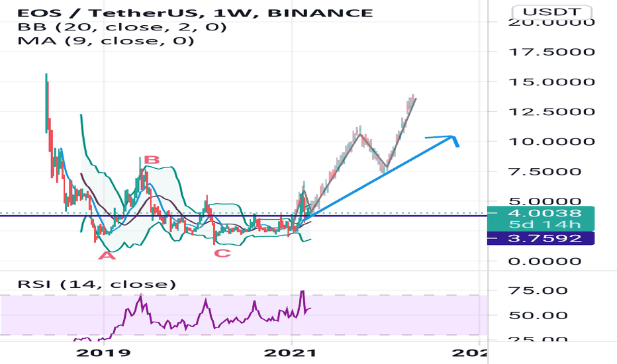The height and width of the screenshot is (364, 617).
Task: Click the 0.0000 price axis label
Action: [545, 261]
